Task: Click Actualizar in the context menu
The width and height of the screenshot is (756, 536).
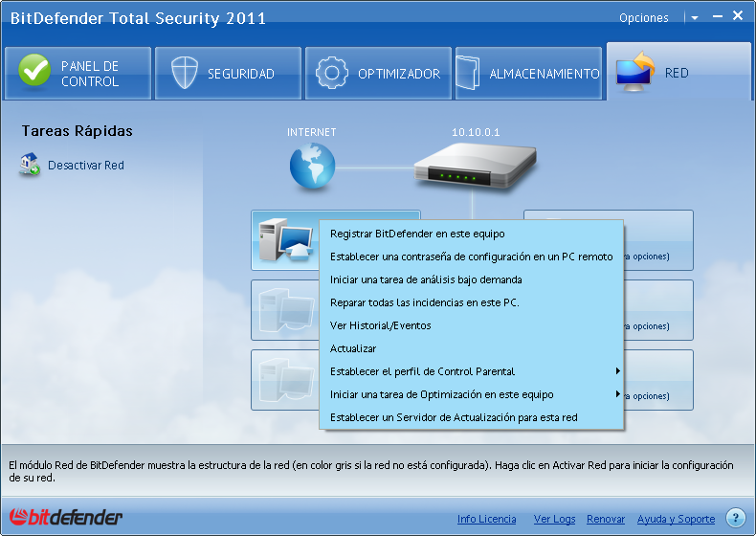Action: pos(353,348)
